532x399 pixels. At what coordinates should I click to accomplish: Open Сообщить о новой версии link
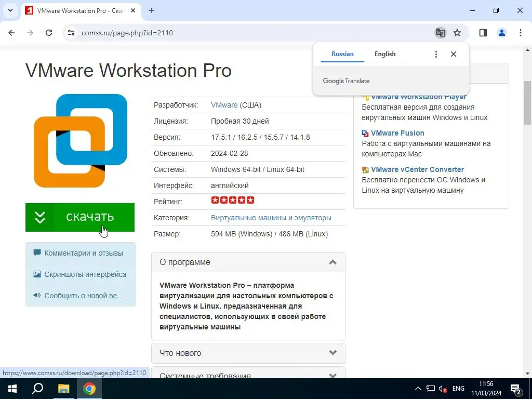coord(84,296)
